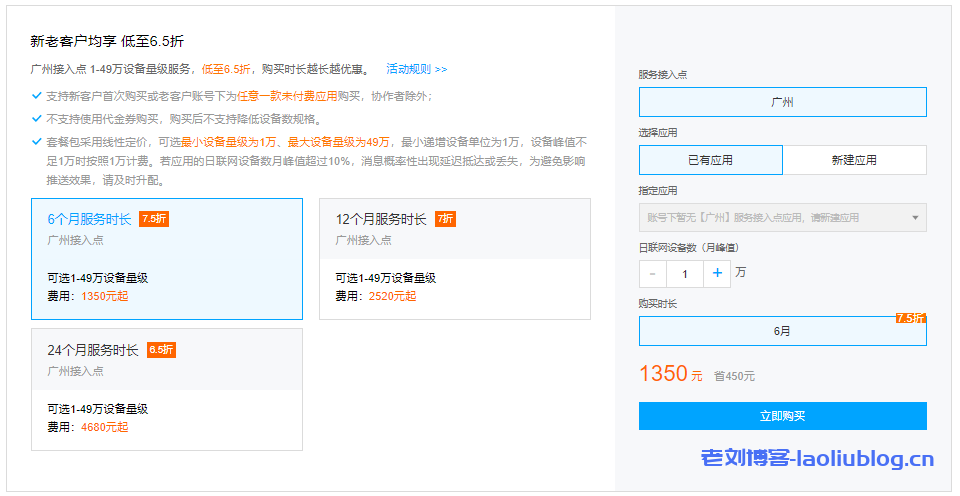Screen dimensions: 960x496
Task: Click the checkmark beside 支持新客户首次购买
Action: tap(37, 96)
